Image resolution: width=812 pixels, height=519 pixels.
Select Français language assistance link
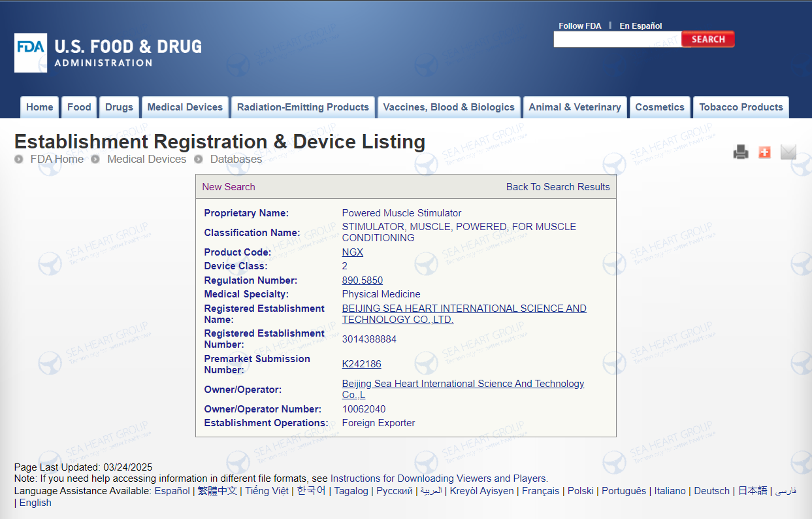point(540,491)
